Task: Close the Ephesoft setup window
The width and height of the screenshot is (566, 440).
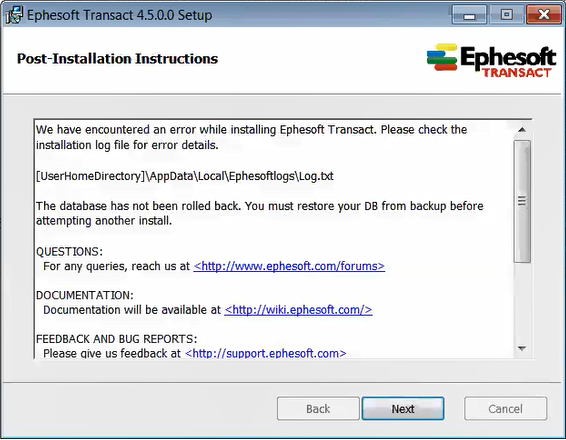Action: (544, 15)
